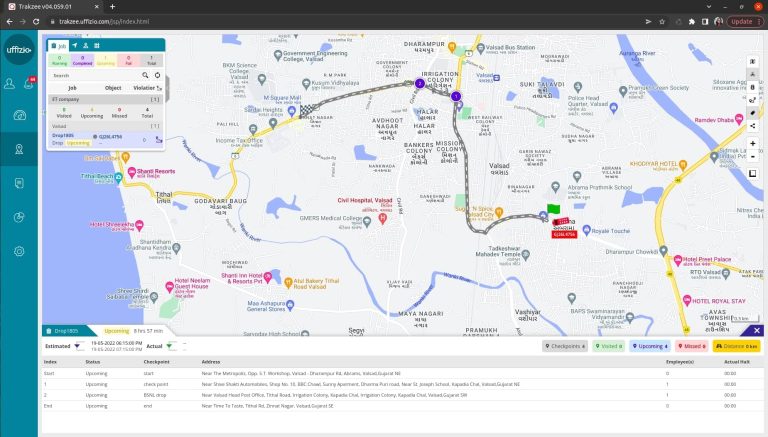The image size is (768, 437).
Task: Collapse the ET company group
Action: (x=154, y=100)
